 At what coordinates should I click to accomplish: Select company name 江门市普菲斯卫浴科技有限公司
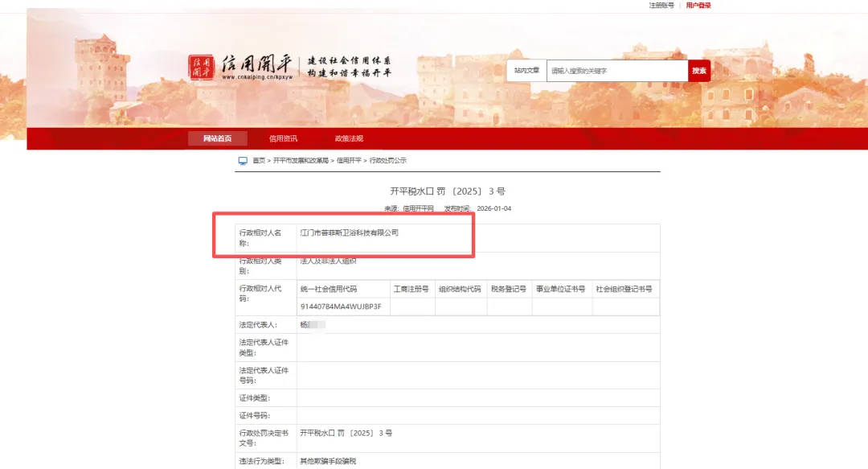point(350,232)
